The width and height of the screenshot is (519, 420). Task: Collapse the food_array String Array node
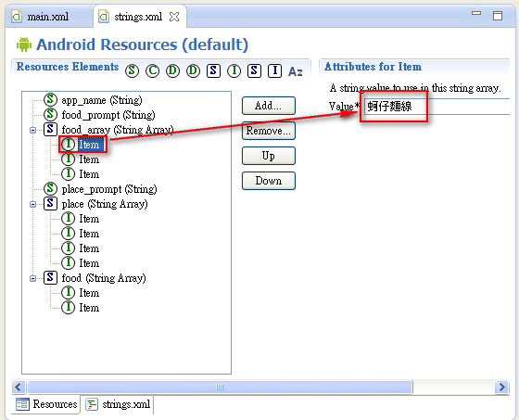tap(32, 130)
